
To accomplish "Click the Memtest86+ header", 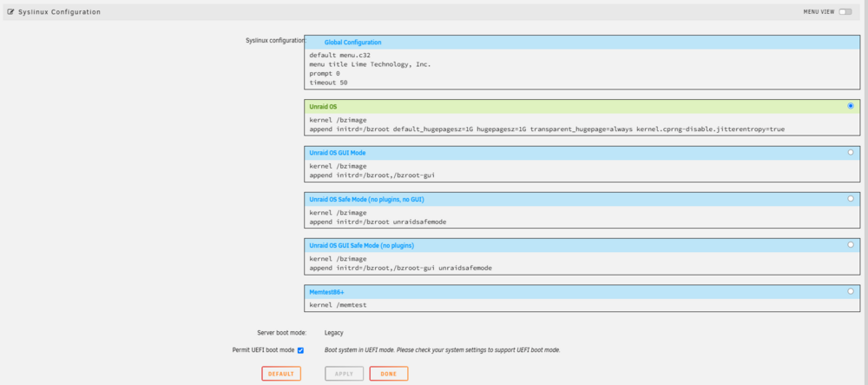I will click(x=582, y=291).
